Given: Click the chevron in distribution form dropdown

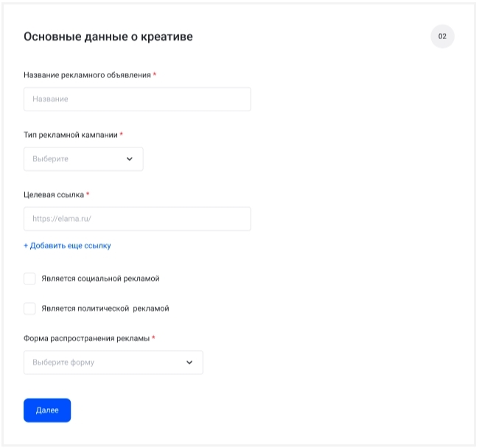Looking at the screenshot, I should (x=189, y=363).
